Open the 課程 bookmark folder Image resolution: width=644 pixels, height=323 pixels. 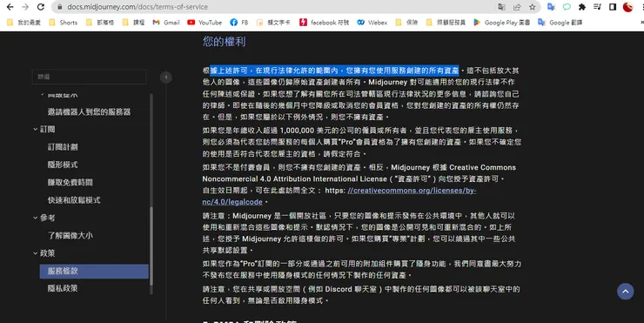(x=133, y=23)
